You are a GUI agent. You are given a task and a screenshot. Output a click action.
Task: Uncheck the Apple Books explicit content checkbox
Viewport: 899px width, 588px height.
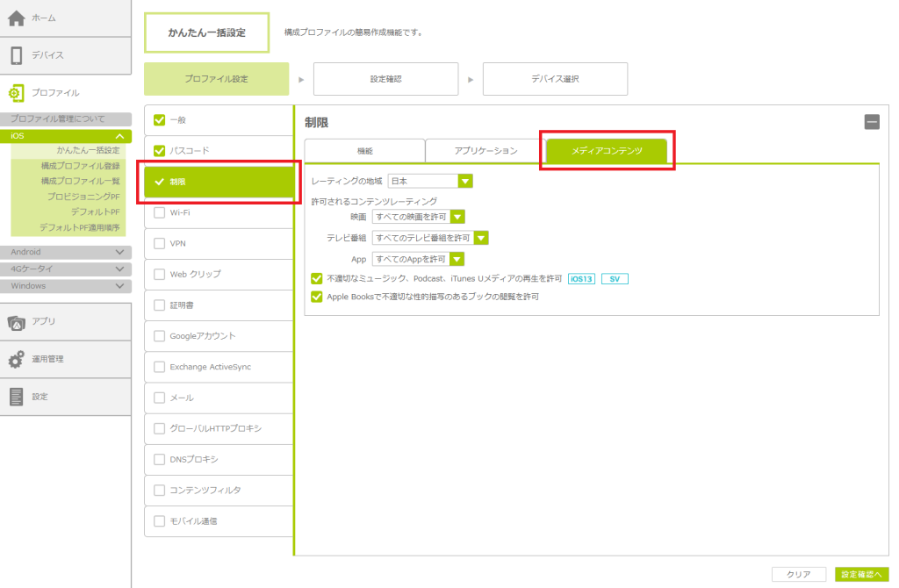[x=317, y=298]
